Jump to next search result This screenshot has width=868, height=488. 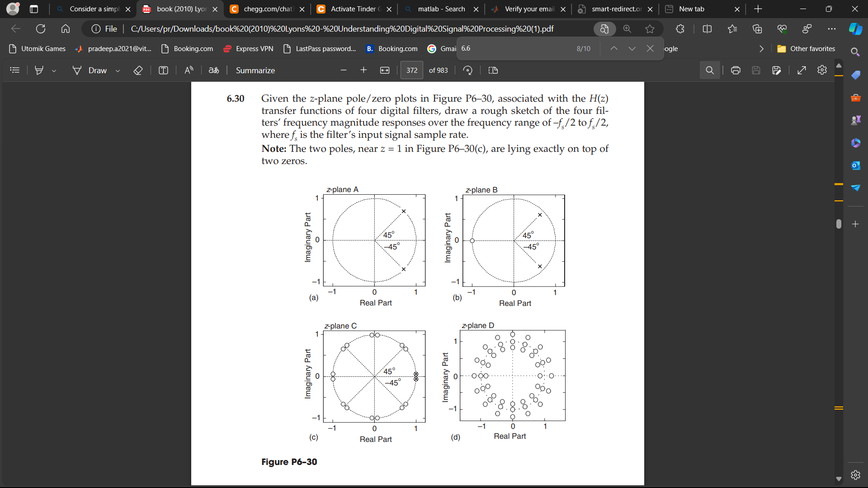coord(632,48)
